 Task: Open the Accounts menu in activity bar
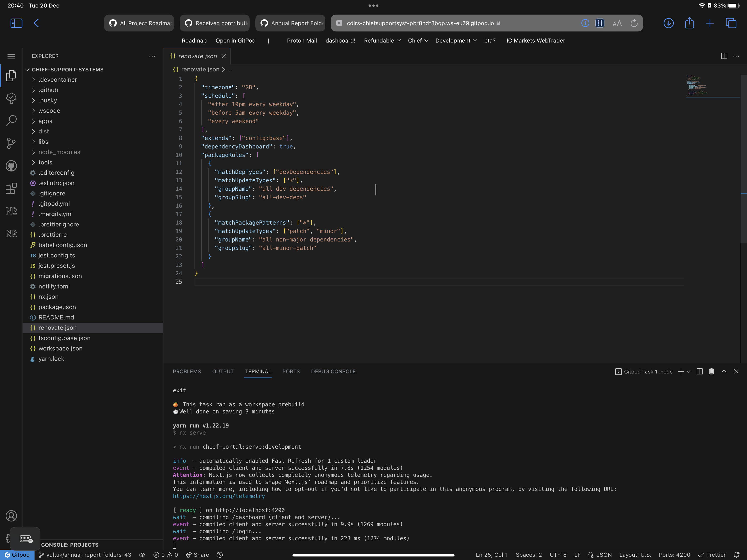pyautogui.click(x=11, y=516)
